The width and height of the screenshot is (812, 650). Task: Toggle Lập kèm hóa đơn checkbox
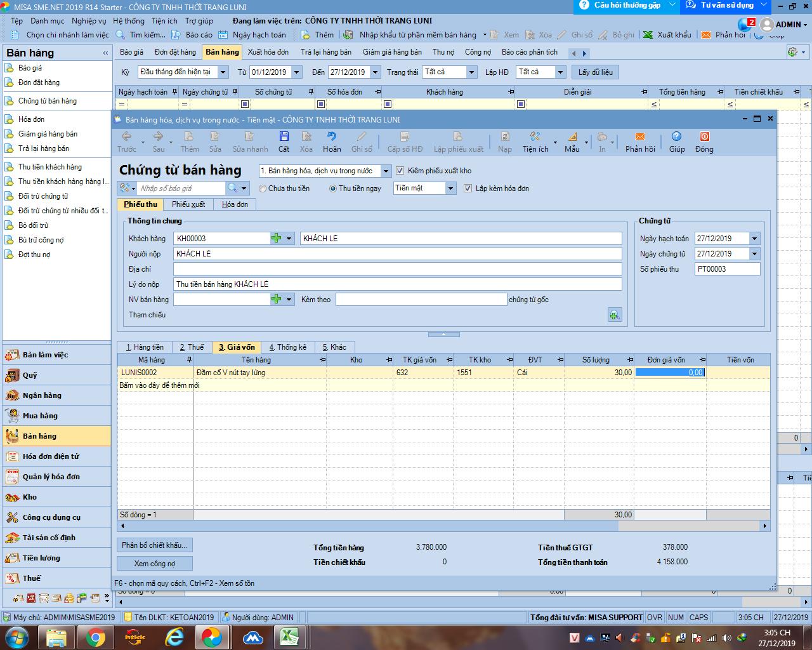[468, 189]
